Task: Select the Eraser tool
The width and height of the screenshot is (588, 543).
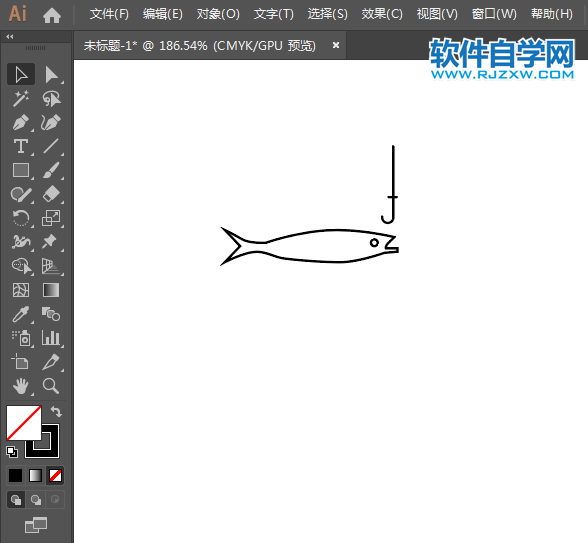Action: [51, 194]
